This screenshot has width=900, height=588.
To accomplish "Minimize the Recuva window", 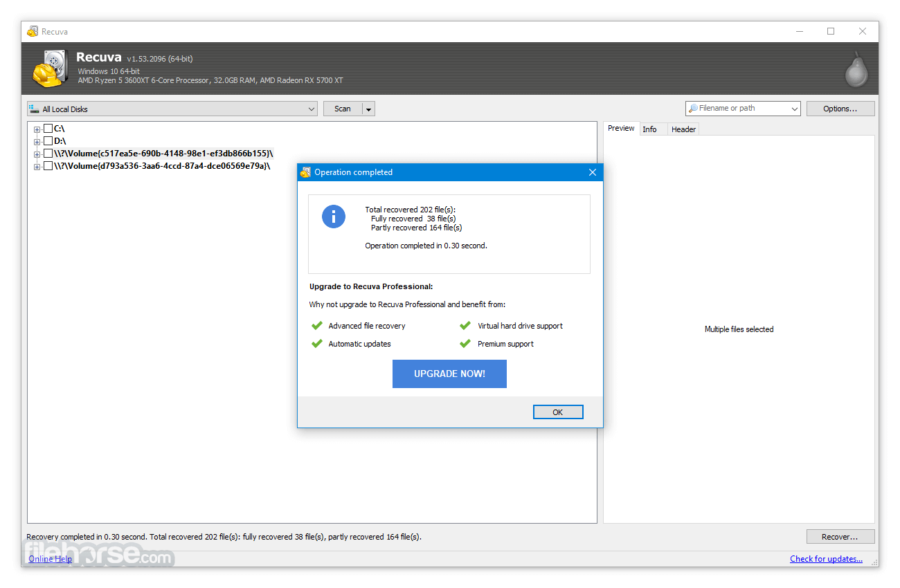I will pyautogui.click(x=799, y=31).
